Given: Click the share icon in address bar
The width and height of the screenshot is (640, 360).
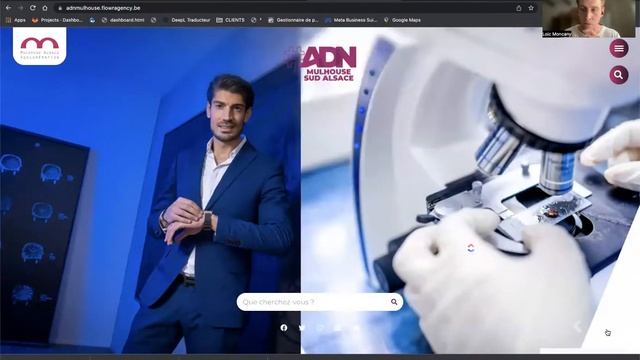Looking at the screenshot, I should [519, 8].
